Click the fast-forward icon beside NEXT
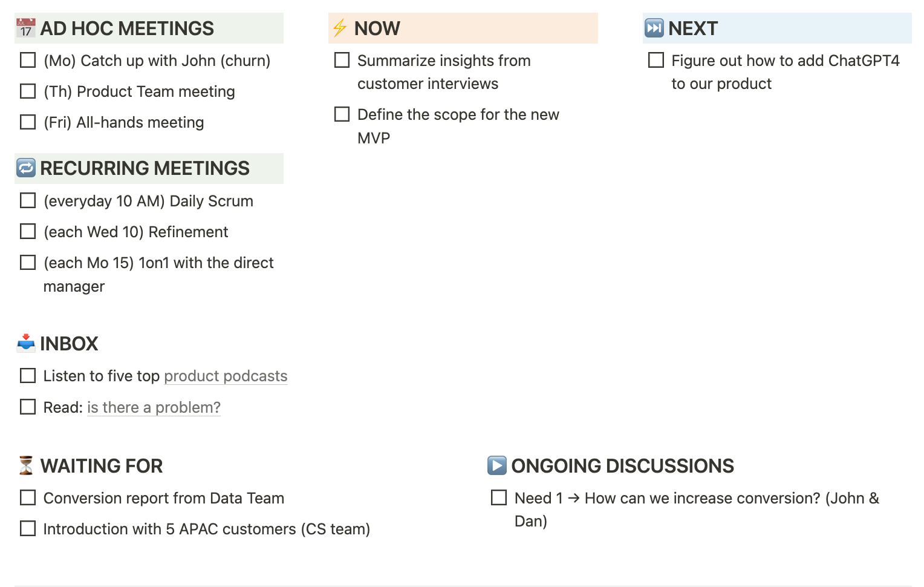Viewport: 924px width, 587px height. (x=654, y=28)
